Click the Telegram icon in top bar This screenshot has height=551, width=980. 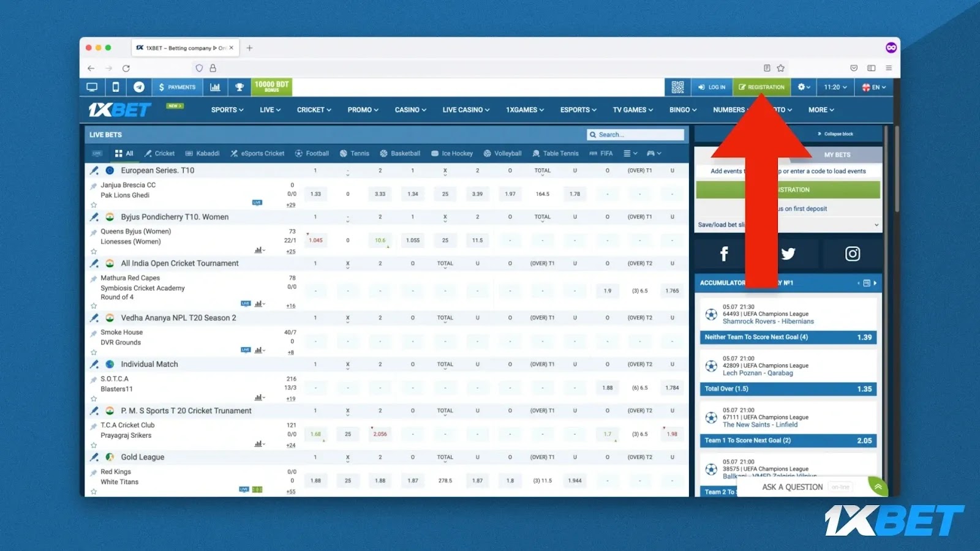[x=139, y=87]
